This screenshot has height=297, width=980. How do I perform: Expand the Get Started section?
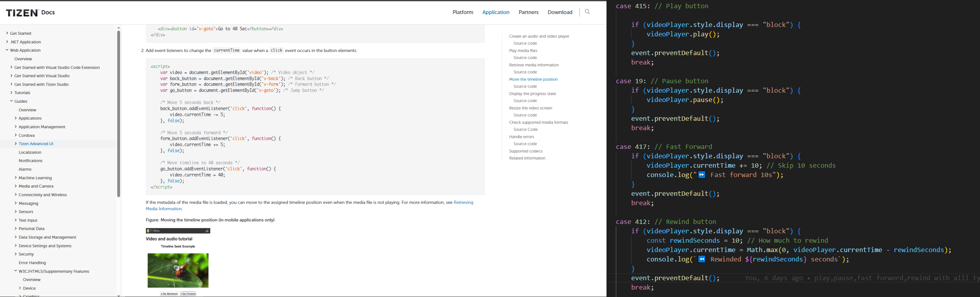pos(7,33)
